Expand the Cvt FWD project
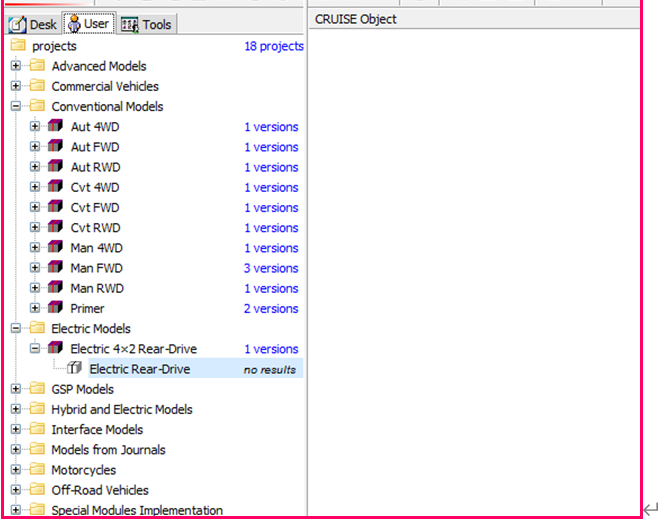 pyautogui.click(x=35, y=207)
